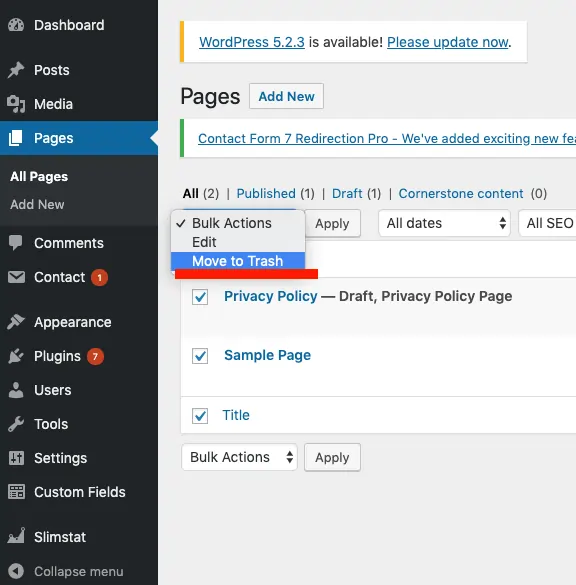This screenshot has height=585, width=576.
Task: Uncheck the Sample Page checkbox
Action: click(x=200, y=356)
